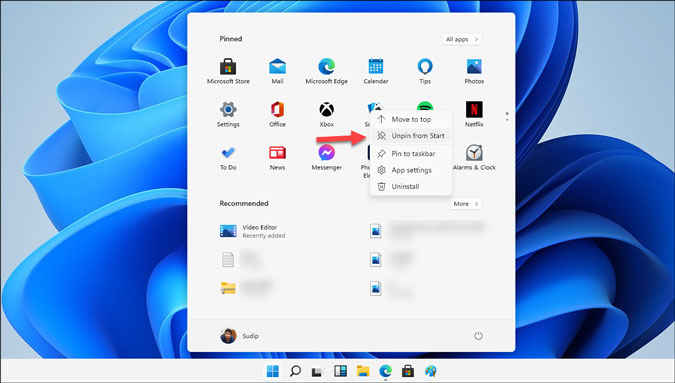Viewport: 675px width, 383px height.
Task: Open the blurred text document recommendation
Action: click(x=240, y=259)
